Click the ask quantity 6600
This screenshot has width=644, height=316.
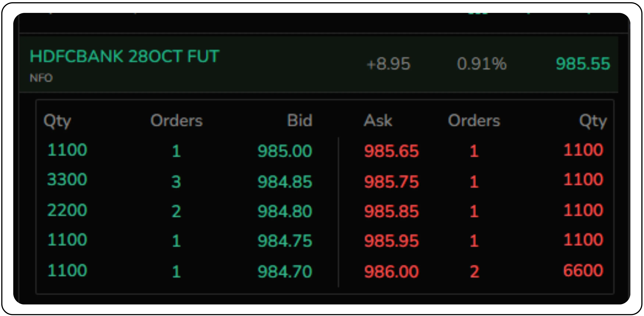(x=583, y=270)
